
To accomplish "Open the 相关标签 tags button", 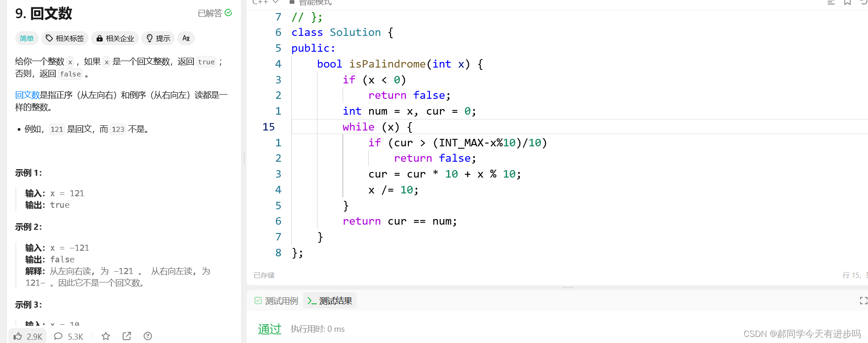I will point(65,38).
